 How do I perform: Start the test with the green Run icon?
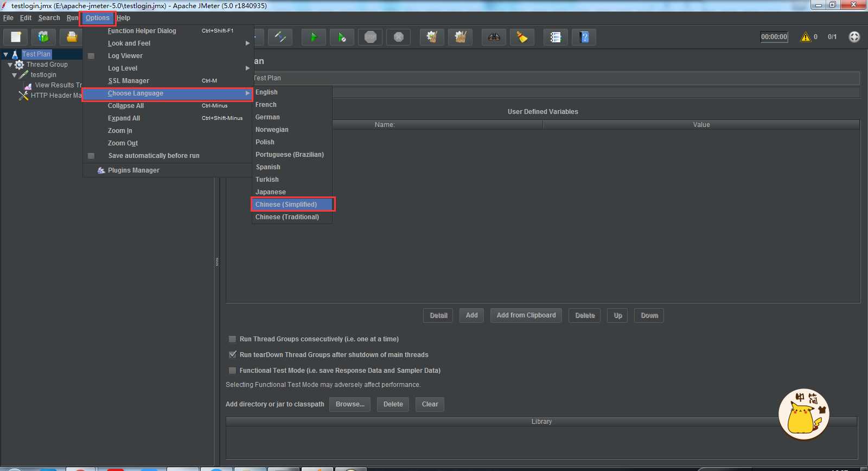point(314,37)
